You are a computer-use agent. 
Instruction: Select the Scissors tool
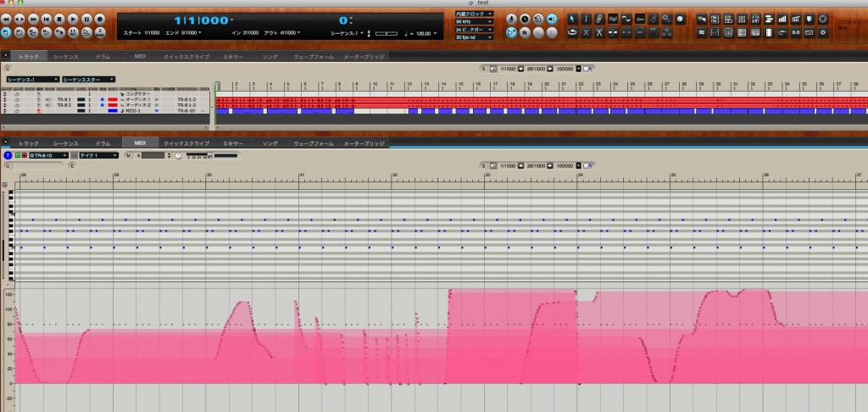tap(599, 33)
